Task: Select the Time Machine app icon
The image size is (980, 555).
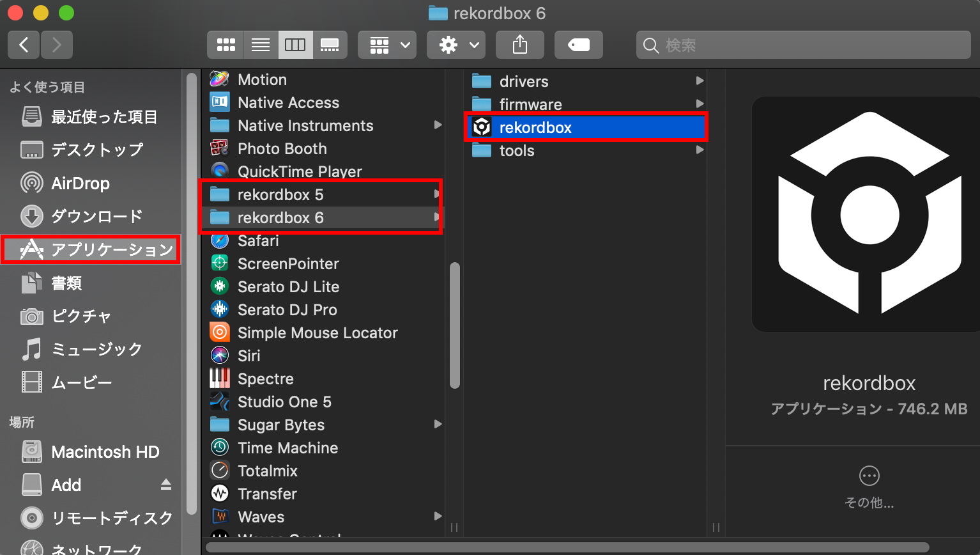Action: [220, 448]
